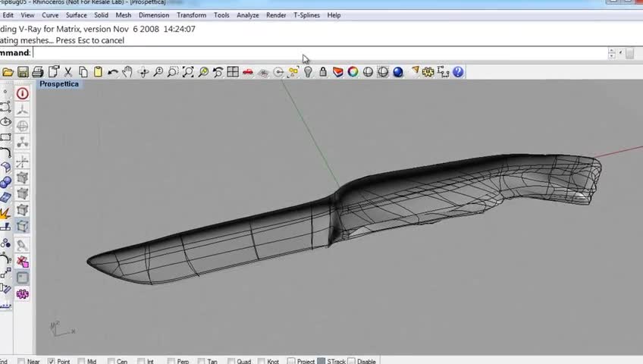The image size is (643, 364).
Task: Uncheck the Point osnap checkbox
Action: (x=52, y=362)
